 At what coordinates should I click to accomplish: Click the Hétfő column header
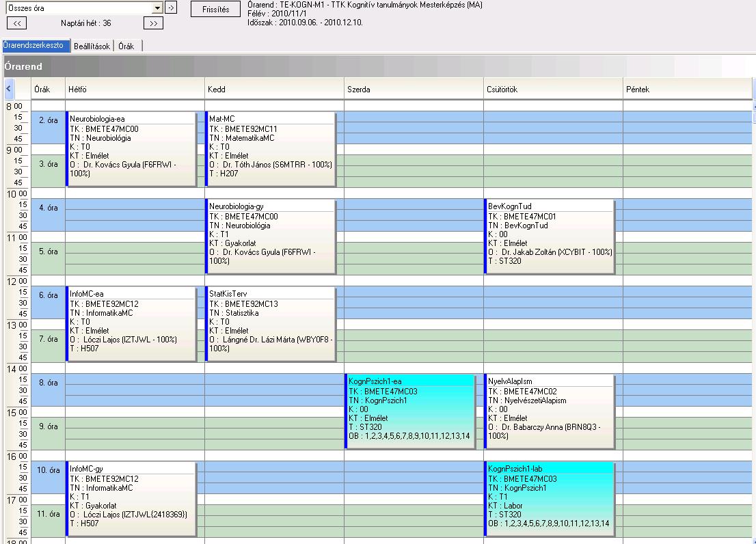tap(135, 89)
